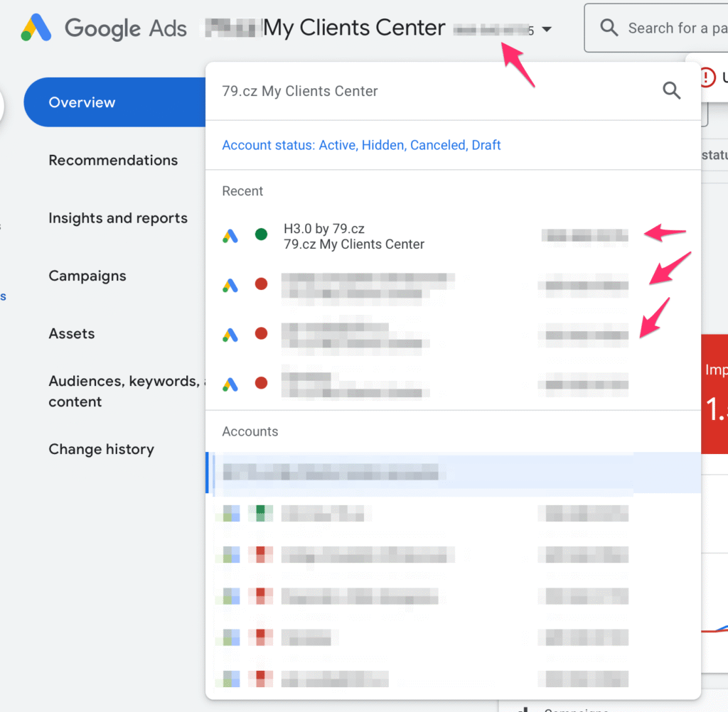
Task: Click the Google Ads logo
Action: [36, 28]
